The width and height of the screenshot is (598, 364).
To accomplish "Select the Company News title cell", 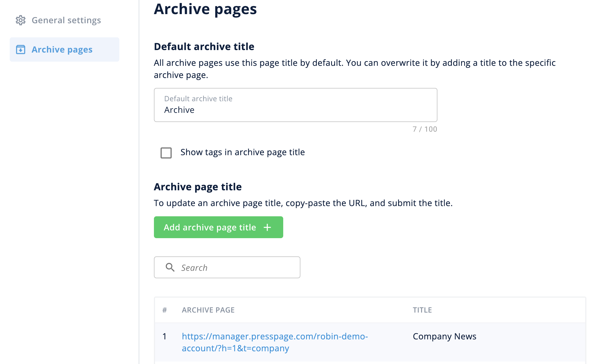I will tap(444, 336).
